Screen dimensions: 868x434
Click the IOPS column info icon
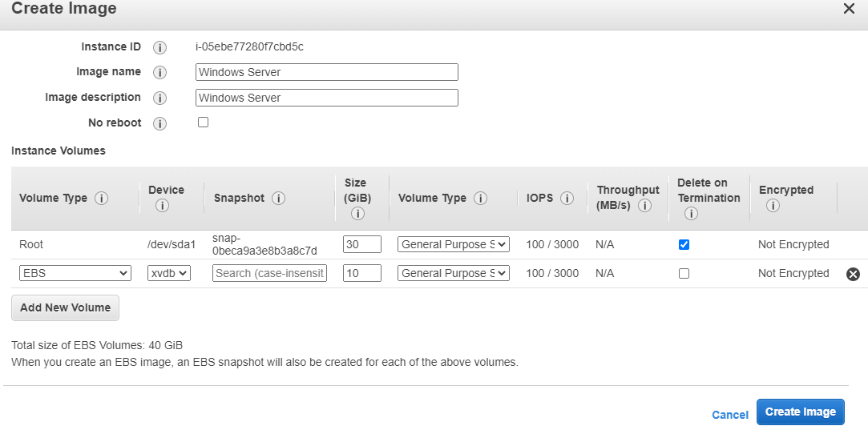(567, 198)
